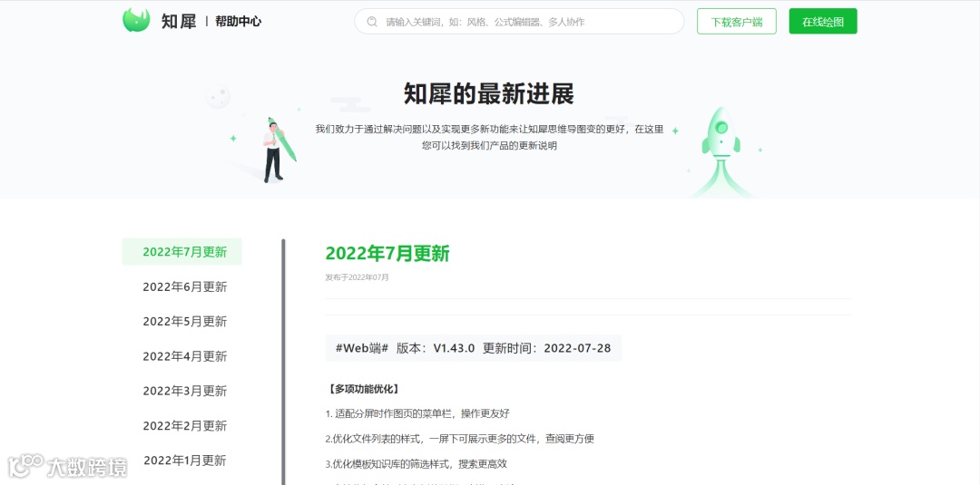This screenshot has width=980, height=485.
Task: Click the line 优化模板知识库的筛选样式
Action: [x=416, y=463]
